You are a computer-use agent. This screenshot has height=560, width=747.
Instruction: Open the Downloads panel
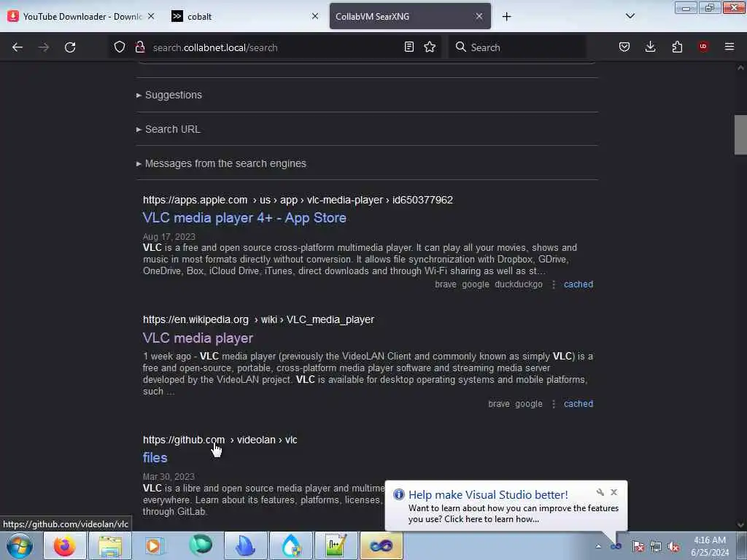(x=650, y=47)
